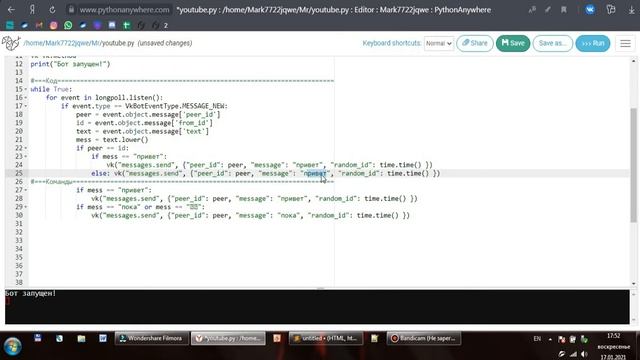Switch to untitled HTML editor taskbar item
Image resolution: width=640 pixels, height=360 pixels.
tap(326, 338)
